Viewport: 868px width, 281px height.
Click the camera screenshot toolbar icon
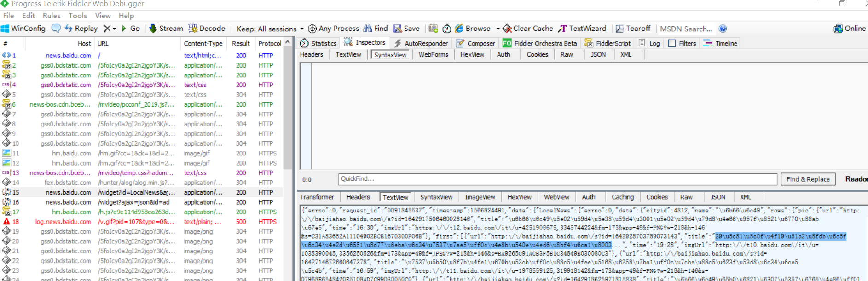433,29
